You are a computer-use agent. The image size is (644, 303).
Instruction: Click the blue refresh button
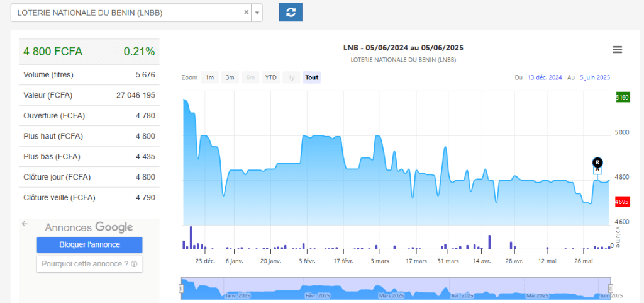click(x=291, y=12)
